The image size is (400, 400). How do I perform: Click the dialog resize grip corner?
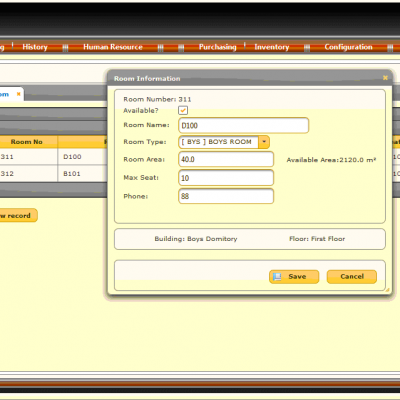[387, 290]
